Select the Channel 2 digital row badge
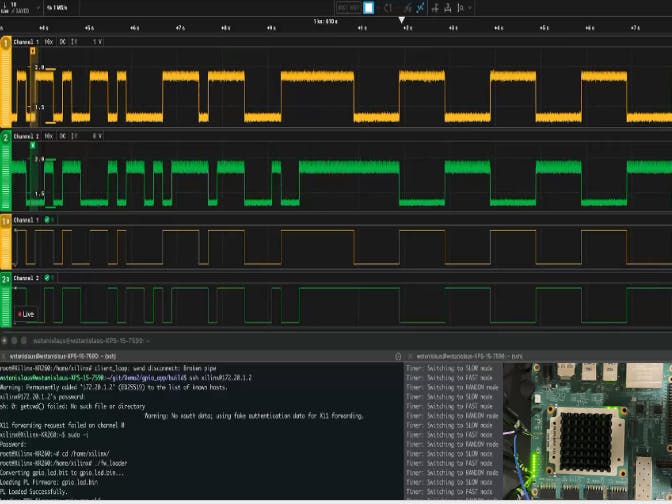This screenshot has height=504, width=672. click(5, 277)
